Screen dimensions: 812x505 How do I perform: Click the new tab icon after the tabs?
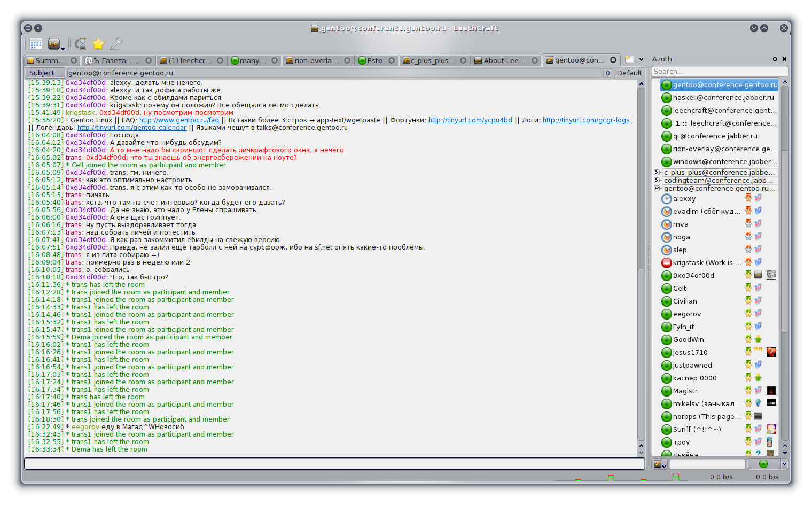pyautogui.click(x=630, y=60)
